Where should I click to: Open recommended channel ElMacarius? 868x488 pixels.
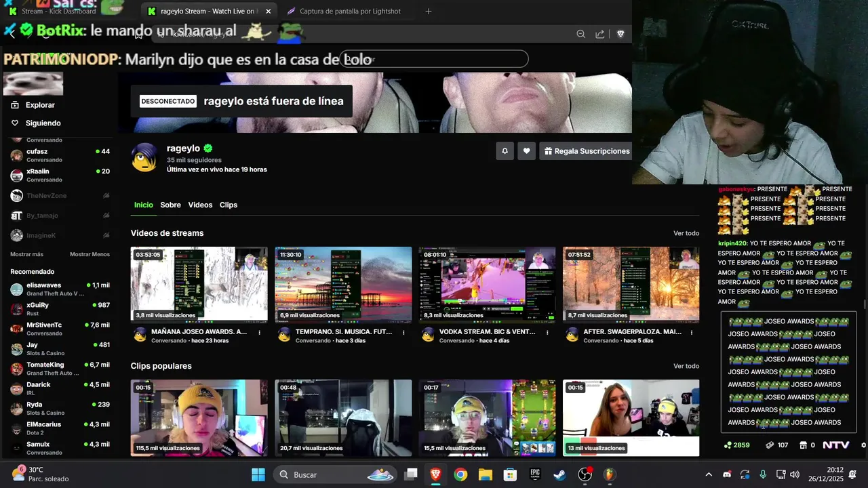(60, 428)
